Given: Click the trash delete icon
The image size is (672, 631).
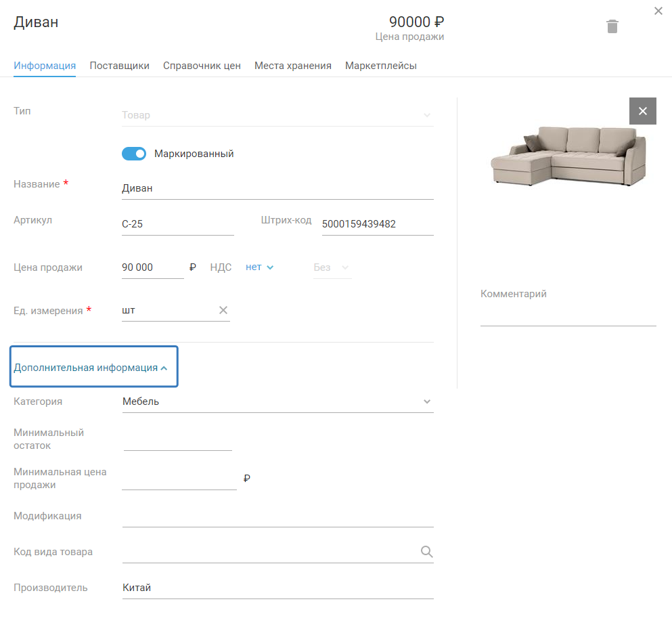Looking at the screenshot, I should click(612, 26).
